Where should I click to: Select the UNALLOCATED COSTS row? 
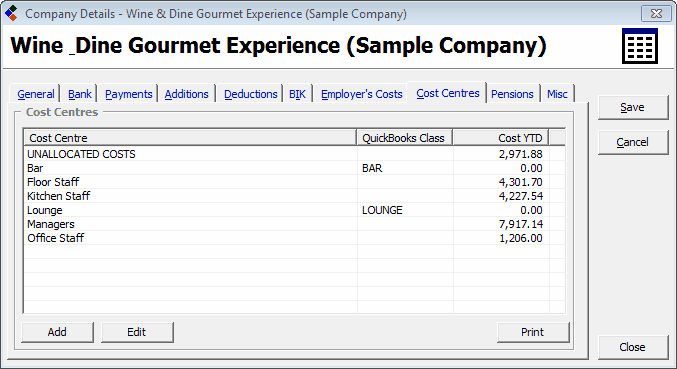[x=294, y=154]
